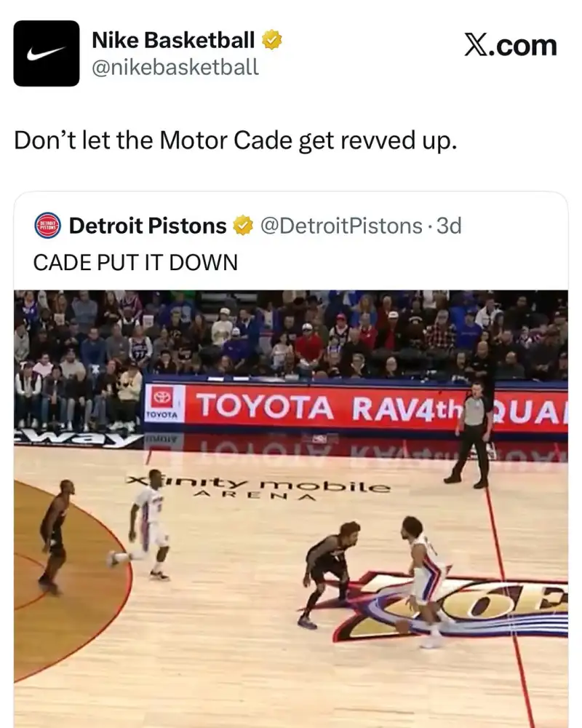
Task: Open the @nikebasketball handle
Action: click(x=175, y=67)
